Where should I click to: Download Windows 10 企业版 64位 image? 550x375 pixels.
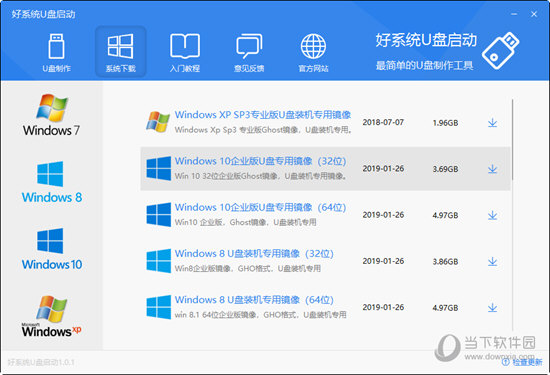click(x=492, y=215)
